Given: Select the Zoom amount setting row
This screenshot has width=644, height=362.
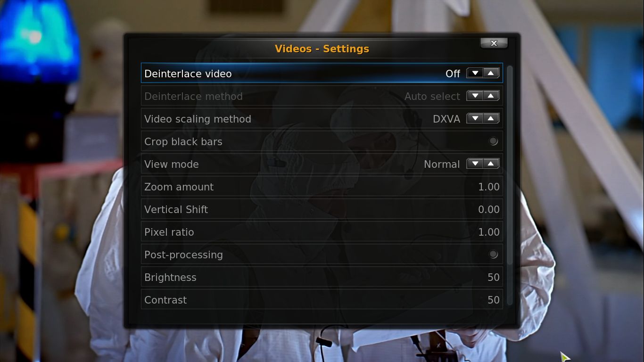Looking at the screenshot, I should tap(322, 187).
